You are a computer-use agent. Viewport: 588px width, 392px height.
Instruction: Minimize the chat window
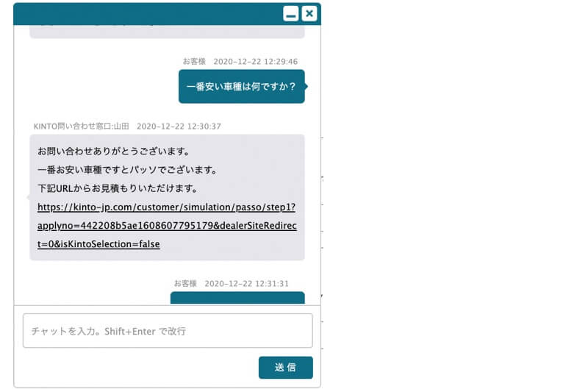[290, 13]
